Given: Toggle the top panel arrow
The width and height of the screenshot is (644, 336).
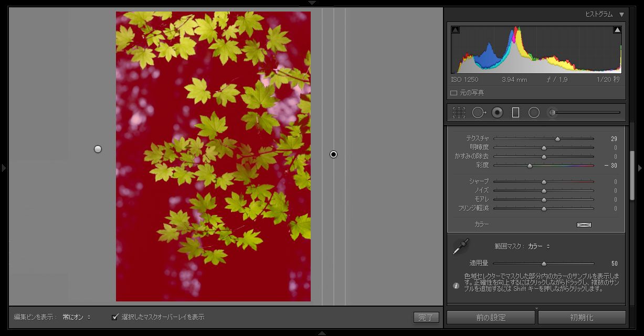Looking at the screenshot, I should tap(312, 3).
